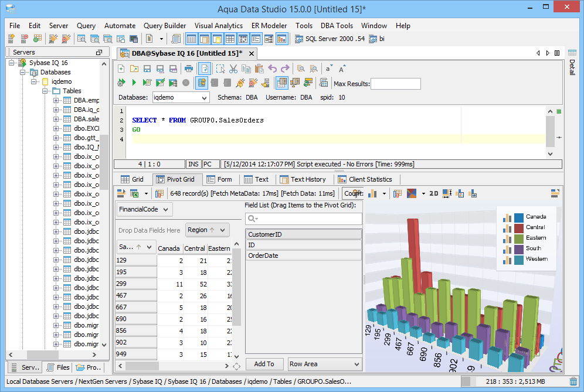
Task: Open the Detail side panel tab
Action: pyautogui.click(x=572, y=63)
